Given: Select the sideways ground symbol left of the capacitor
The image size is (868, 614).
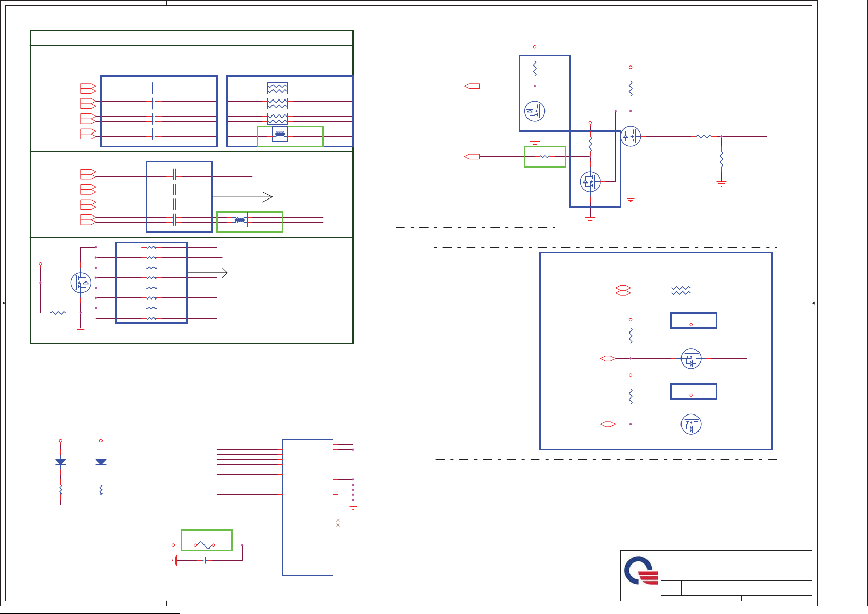Looking at the screenshot, I should [x=175, y=560].
